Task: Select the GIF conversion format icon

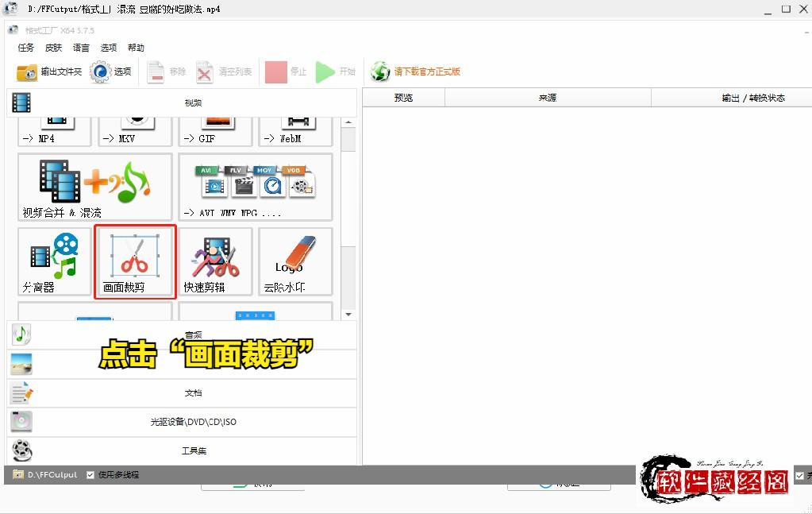Action: [214, 127]
